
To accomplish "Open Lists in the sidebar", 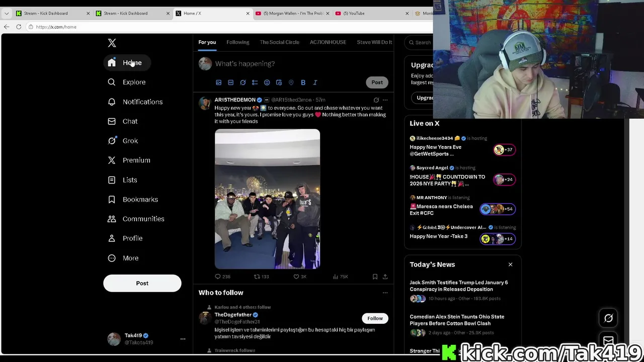I will tap(123, 180).
